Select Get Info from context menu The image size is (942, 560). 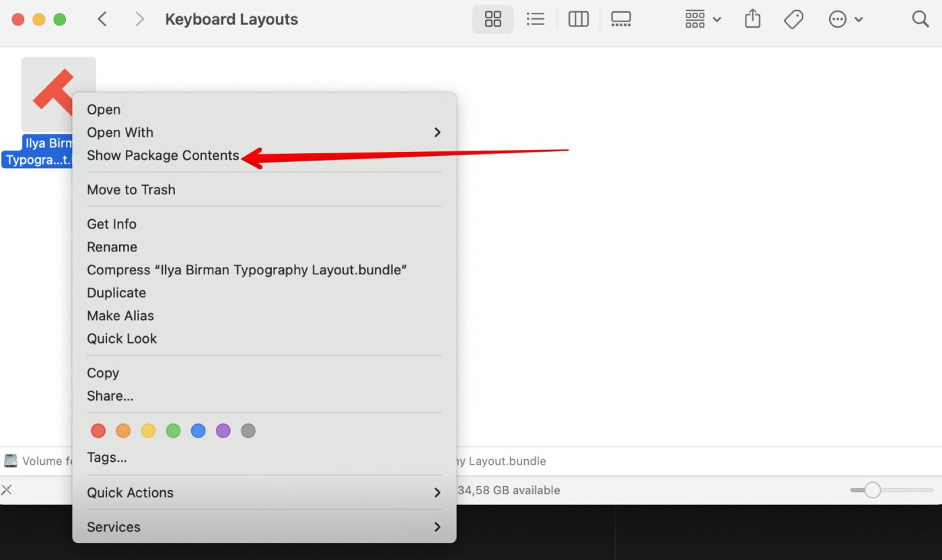click(x=112, y=224)
